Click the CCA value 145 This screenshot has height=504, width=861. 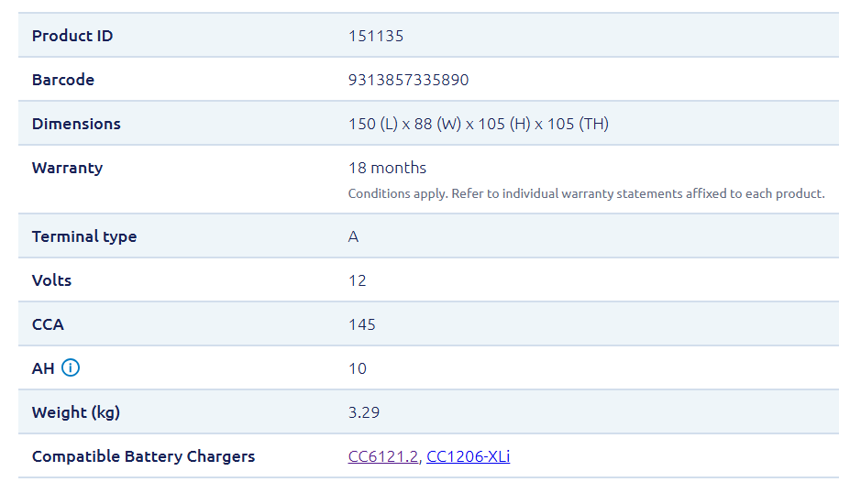(361, 324)
